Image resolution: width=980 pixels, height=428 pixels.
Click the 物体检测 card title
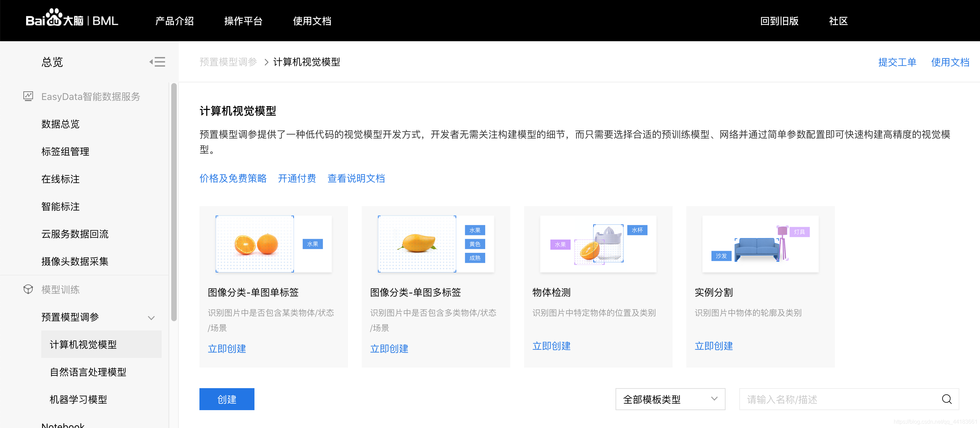pyautogui.click(x=551, y=292)
